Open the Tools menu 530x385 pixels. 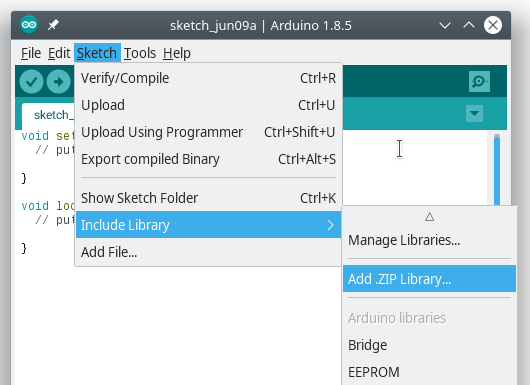(140, 53)
